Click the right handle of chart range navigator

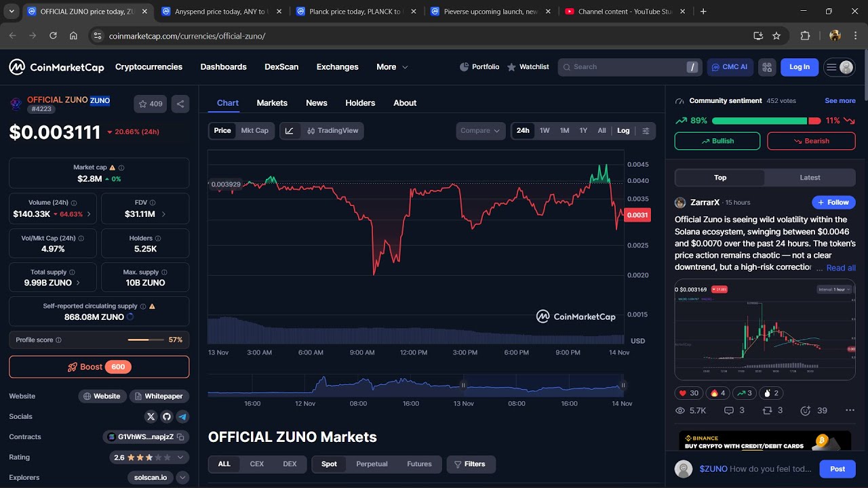(x=623, y=385)
